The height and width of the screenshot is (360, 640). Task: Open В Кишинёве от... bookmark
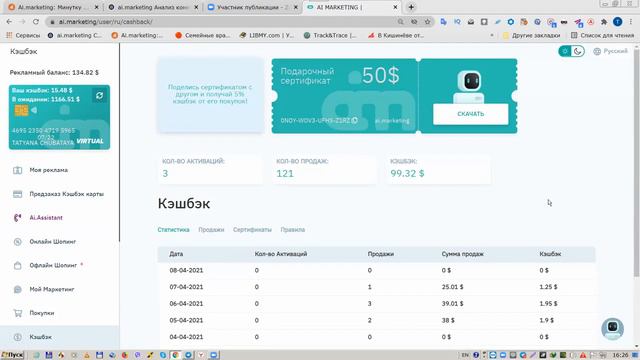pyautogui.click(x=396, y=36)
